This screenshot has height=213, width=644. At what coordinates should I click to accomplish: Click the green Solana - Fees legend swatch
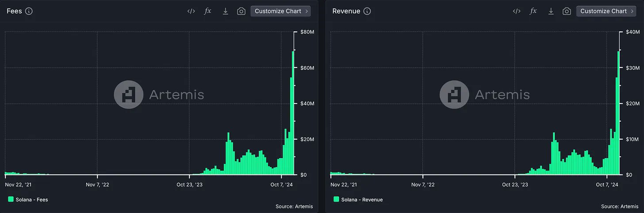(x=11, y=199)
